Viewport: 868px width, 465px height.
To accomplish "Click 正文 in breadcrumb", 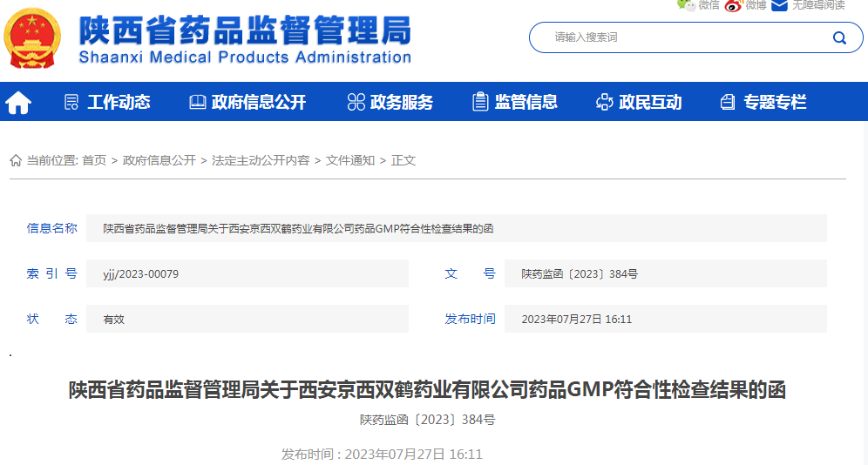I will point(403,160).
